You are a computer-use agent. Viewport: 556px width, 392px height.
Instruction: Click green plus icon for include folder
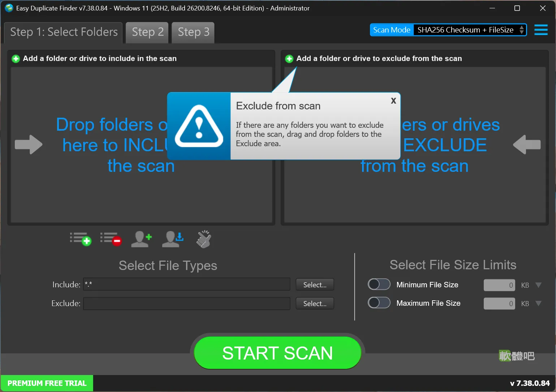pos(16,58)
